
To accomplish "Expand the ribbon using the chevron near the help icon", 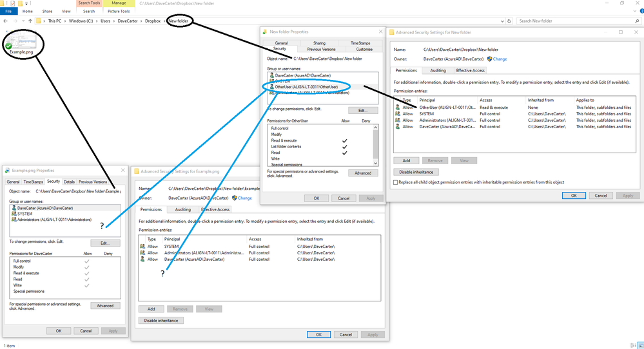I will pyautogui.click(x=635, y=11).
